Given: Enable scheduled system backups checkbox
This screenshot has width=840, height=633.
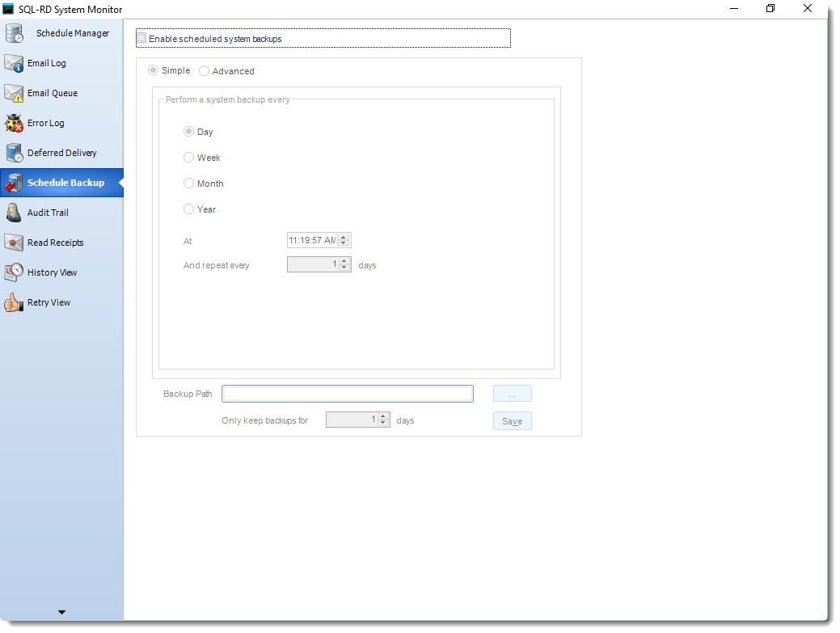Looking at the screenshot, I should point(142,38).
